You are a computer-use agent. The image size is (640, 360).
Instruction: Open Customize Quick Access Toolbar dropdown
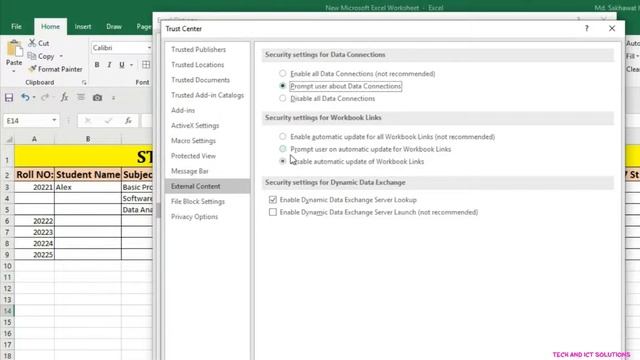[x=113, y=98]
